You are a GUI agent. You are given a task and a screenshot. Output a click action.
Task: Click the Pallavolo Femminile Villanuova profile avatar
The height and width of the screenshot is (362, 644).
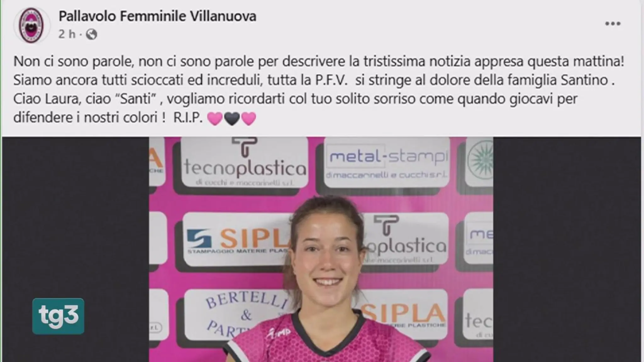click(31, 25)
